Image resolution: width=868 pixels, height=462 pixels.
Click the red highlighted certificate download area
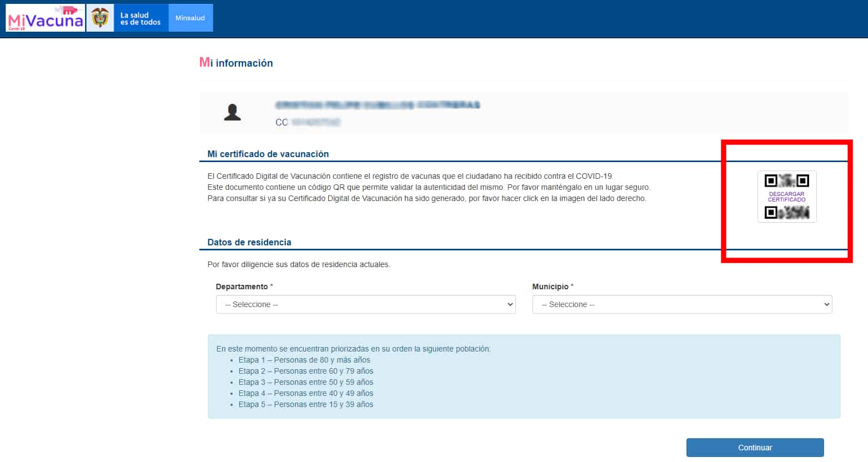[786, 201]
